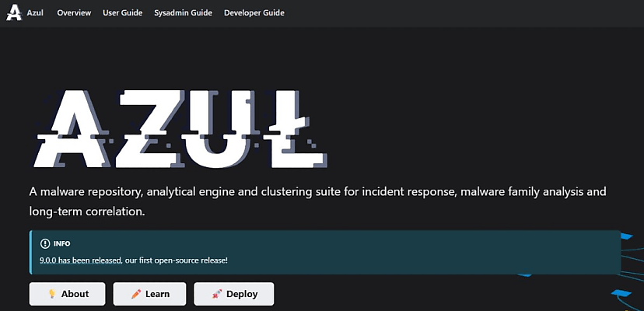The width and height of the screenshot is (644, 311).
Task: Click 'our first open-source release!' text
Action: 175,260
